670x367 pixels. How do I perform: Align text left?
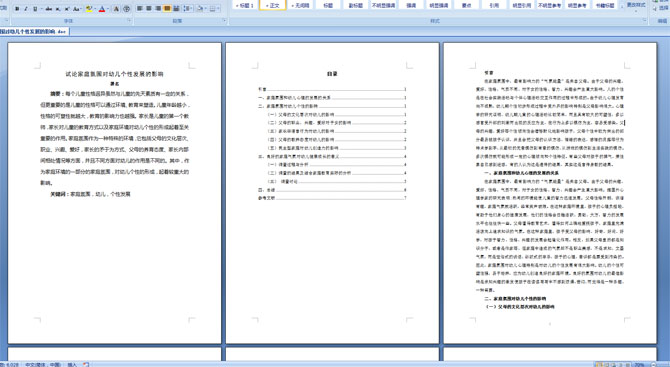coord(140,9)
